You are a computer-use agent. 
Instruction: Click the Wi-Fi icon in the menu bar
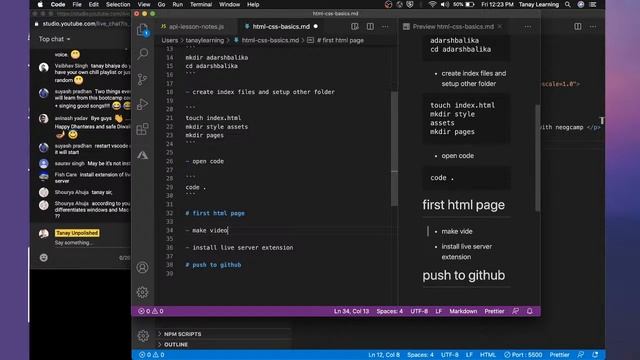click(x=432, y=4)
